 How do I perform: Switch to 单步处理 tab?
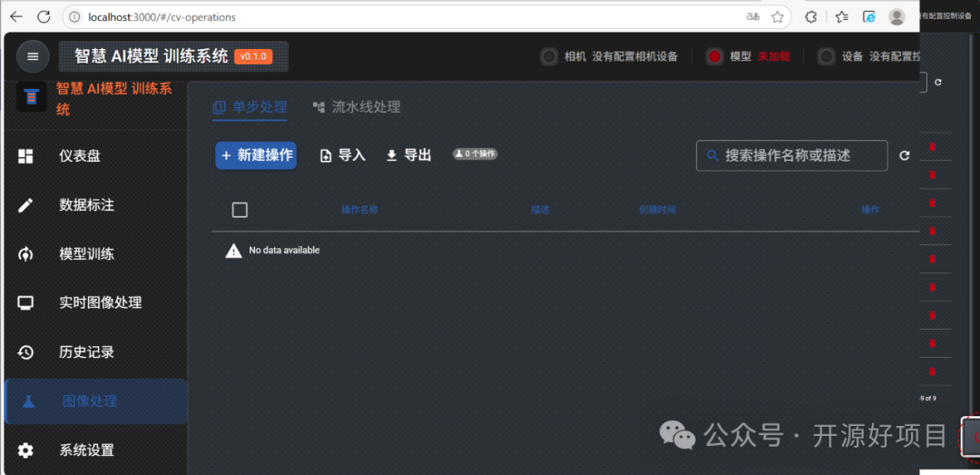pyautogui.click(x=250, y=107)
